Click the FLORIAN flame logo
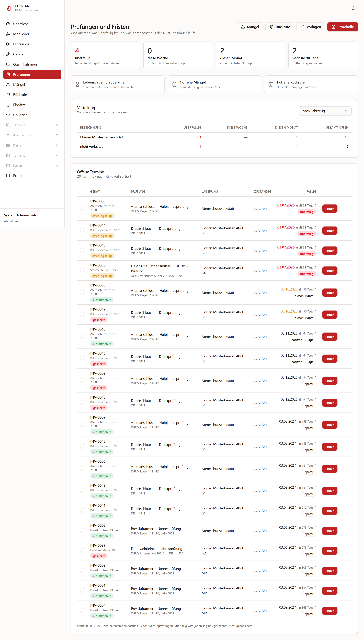364x640 pixels. point(9,8)
